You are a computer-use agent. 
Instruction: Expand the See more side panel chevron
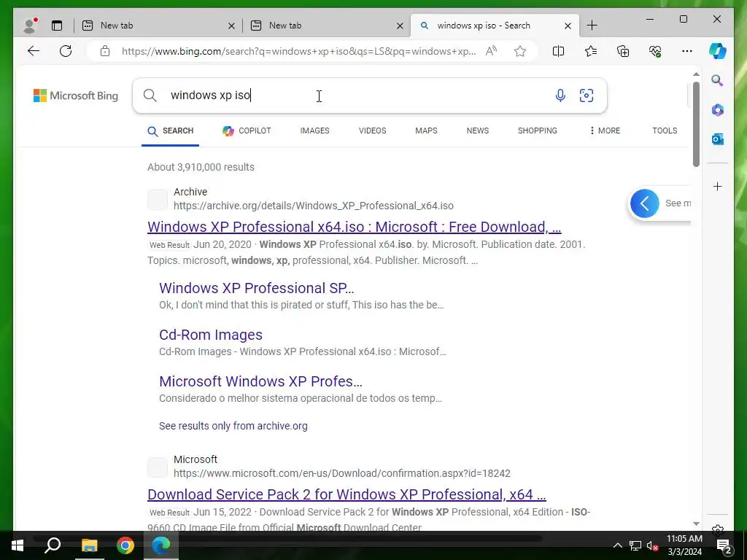pyautogui.click(x=645, y=204)
